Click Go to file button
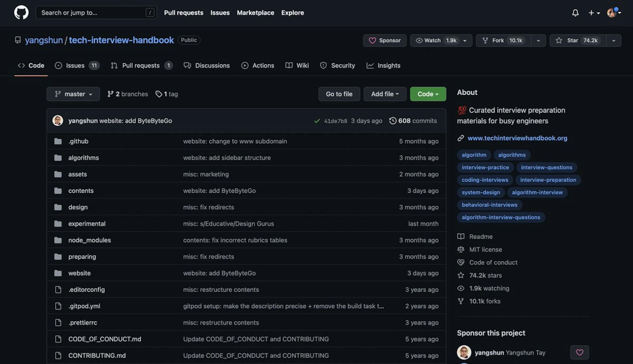Image resolution: width=633 pixels, height=364 pixels. pyautogui.click(x=339, y=94)
